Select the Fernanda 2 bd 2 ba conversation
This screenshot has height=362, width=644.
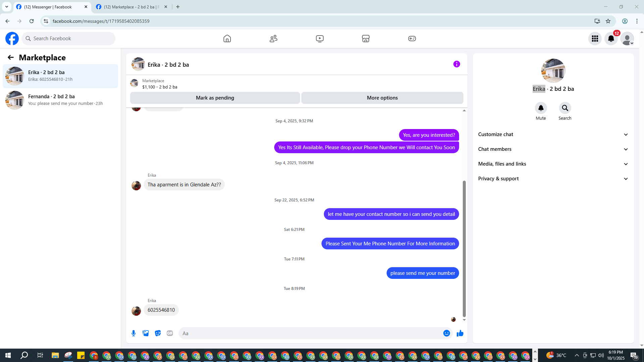click(x=60, y=100)
